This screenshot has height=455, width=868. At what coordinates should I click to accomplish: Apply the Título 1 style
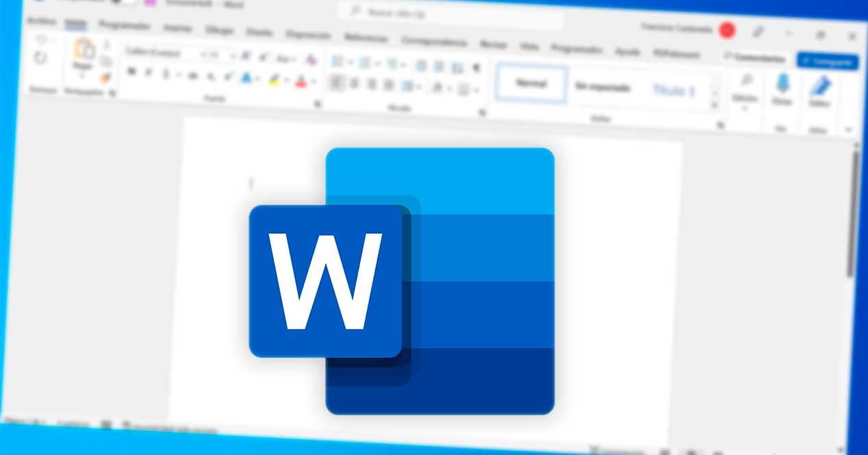(673, 90)
